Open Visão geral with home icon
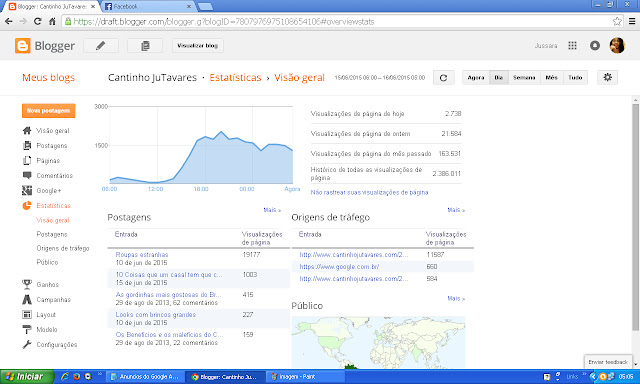Viewport: 640px width, 384px height. (27, 131)
